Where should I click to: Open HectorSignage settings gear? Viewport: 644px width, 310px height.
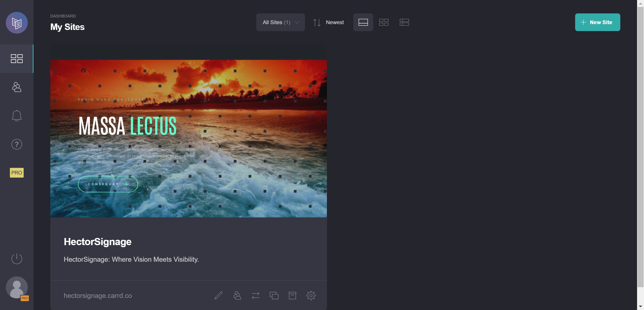click(311, 295)
